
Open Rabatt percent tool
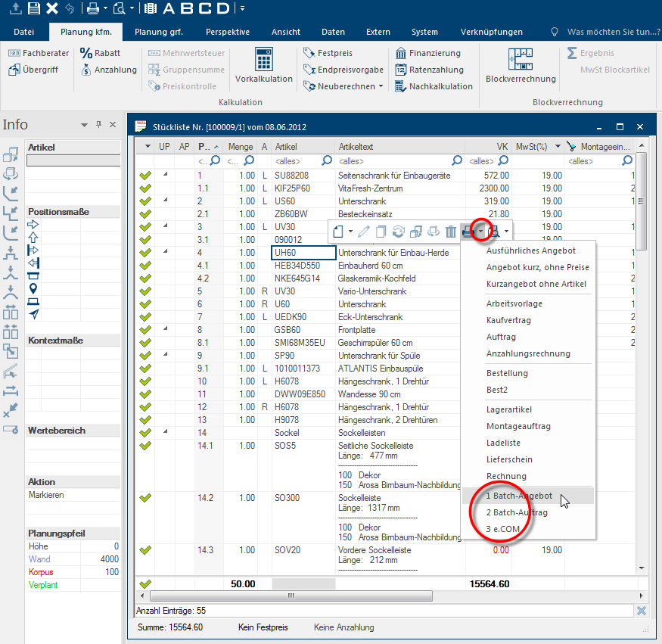pos(100,53)
